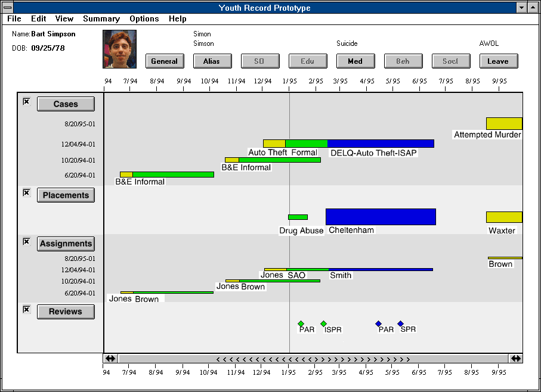Open the Summary menu
The width and height of the screenshot is (541, 392).
[101, 18]
